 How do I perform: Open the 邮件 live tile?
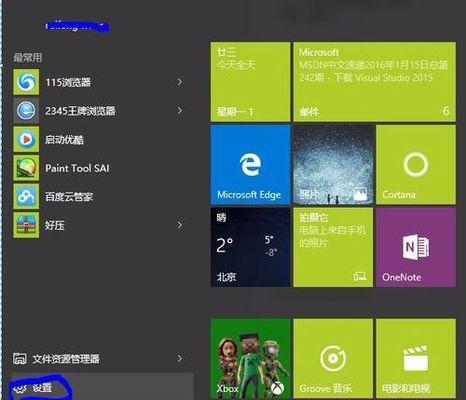pyautogui.click(x=374, y=82)
